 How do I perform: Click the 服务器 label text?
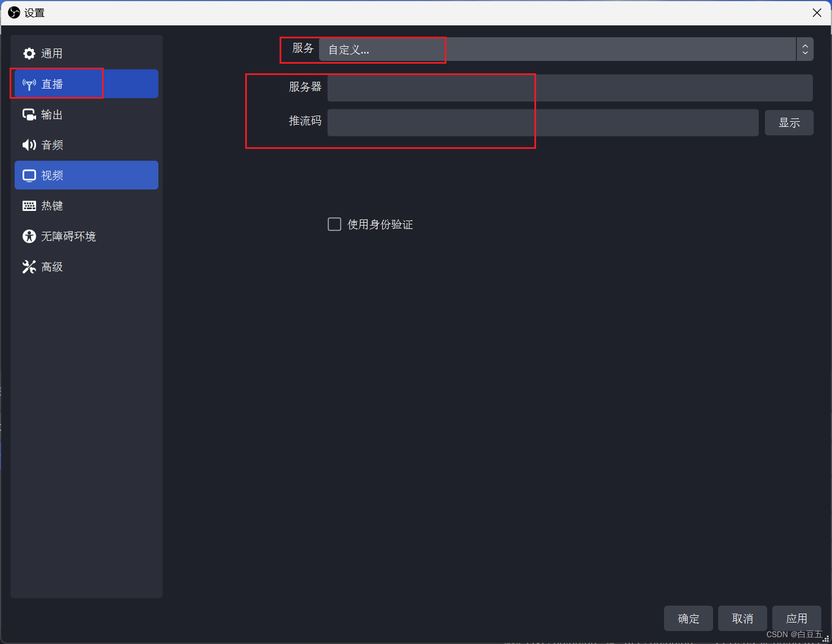click(305, 87)
